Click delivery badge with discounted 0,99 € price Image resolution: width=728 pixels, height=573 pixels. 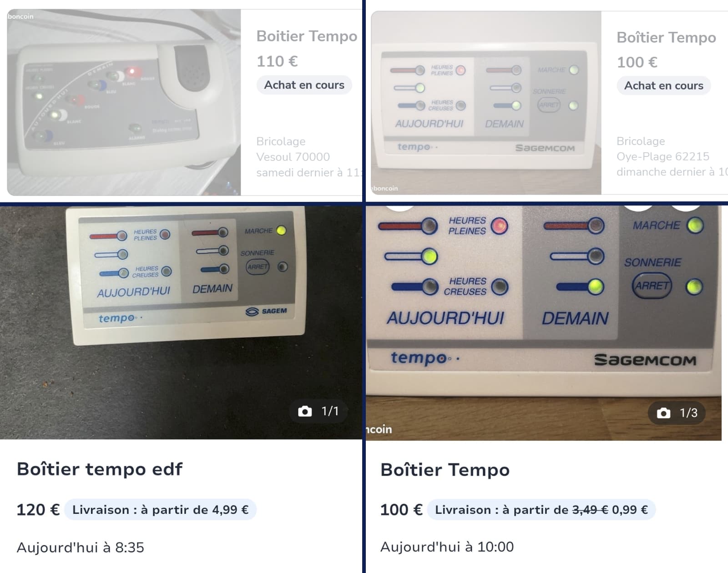pos(541,510)
